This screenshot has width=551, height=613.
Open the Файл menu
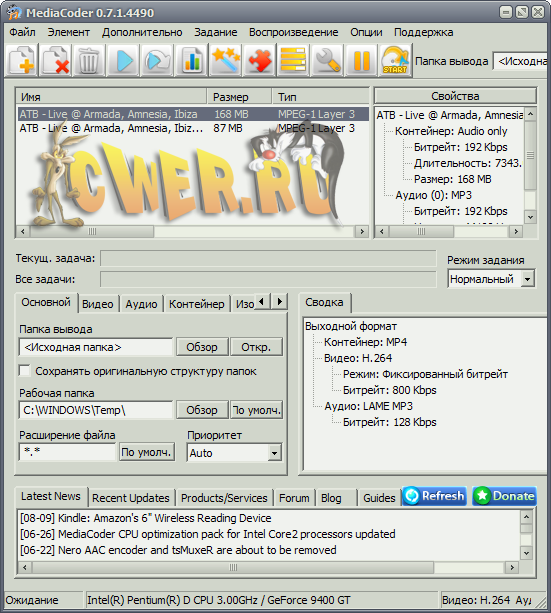point(22,32)
